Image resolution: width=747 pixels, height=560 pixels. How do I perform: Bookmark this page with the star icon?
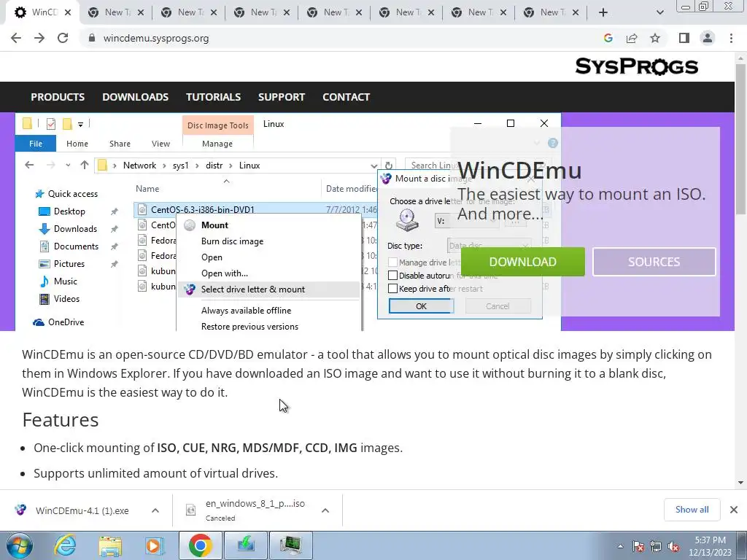[655, 38]
